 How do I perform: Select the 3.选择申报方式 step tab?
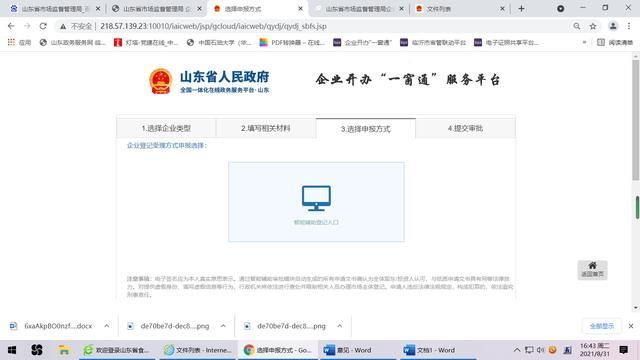366,129
